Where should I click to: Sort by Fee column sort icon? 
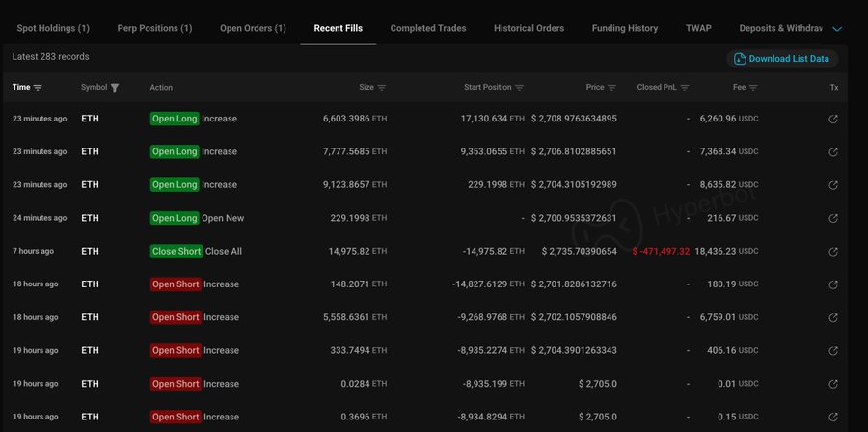coord(753,88)
